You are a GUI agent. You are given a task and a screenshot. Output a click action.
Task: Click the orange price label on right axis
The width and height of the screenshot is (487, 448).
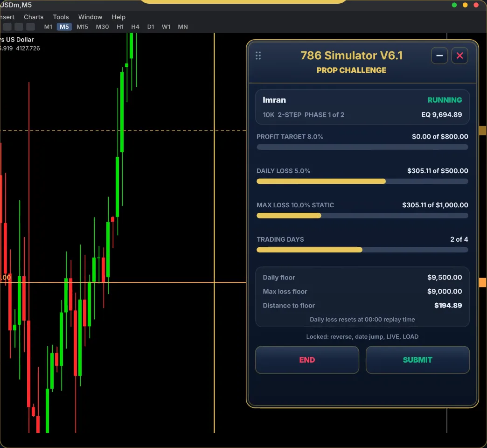(483, 282)
